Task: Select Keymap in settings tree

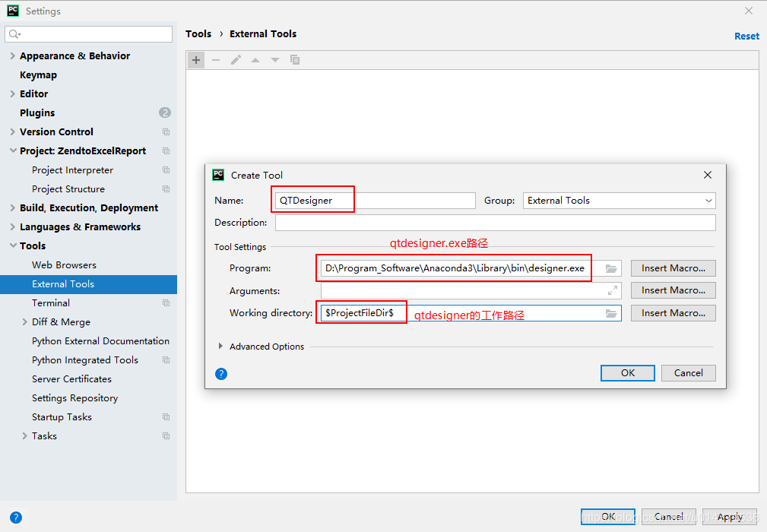Action: [x=38, y=74]
